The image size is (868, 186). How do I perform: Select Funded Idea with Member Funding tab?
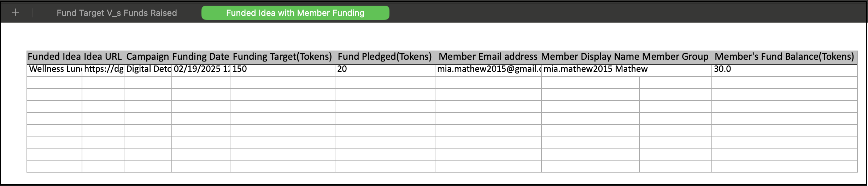click(x=295, y=13)
